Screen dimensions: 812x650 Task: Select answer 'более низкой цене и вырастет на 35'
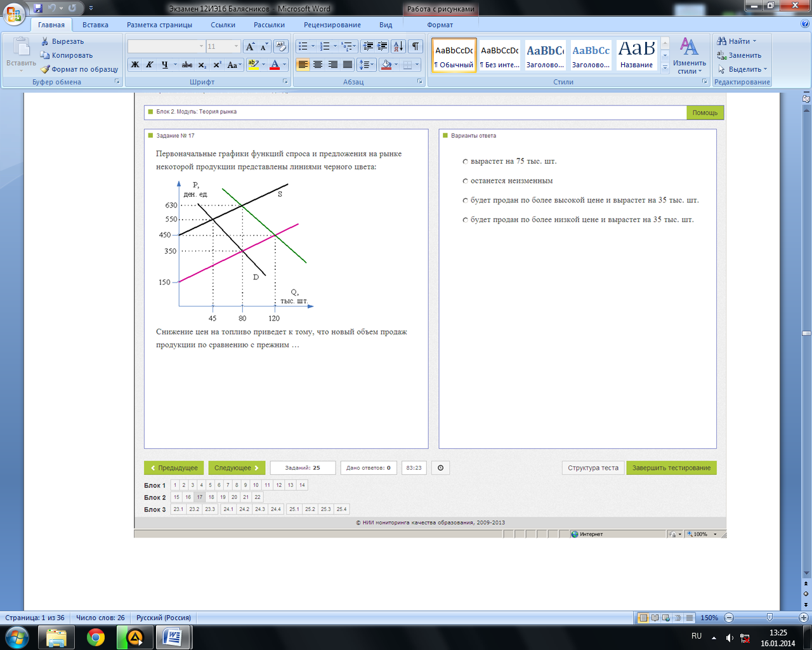click(x=466, y=220)
